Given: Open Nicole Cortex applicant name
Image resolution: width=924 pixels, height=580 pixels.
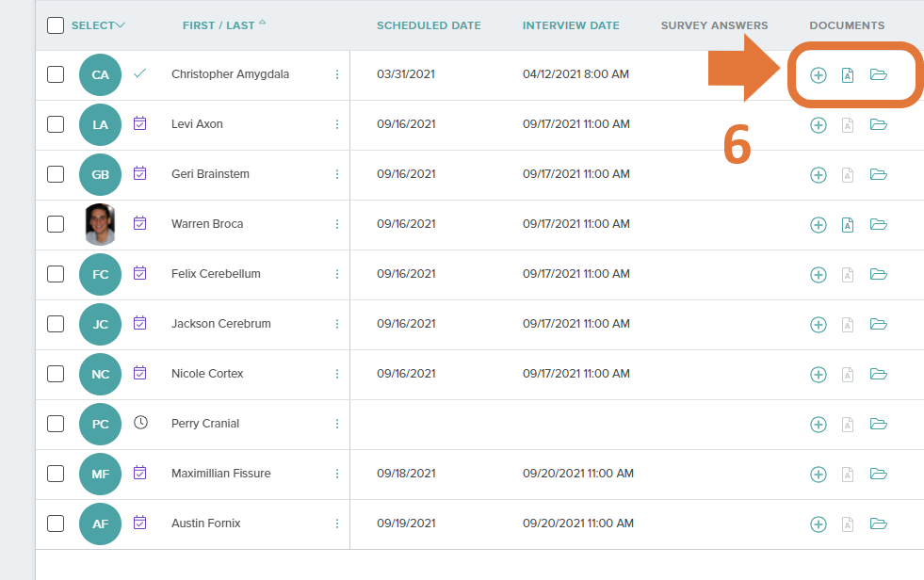Looking at the screenshot, I should [207, 373].
